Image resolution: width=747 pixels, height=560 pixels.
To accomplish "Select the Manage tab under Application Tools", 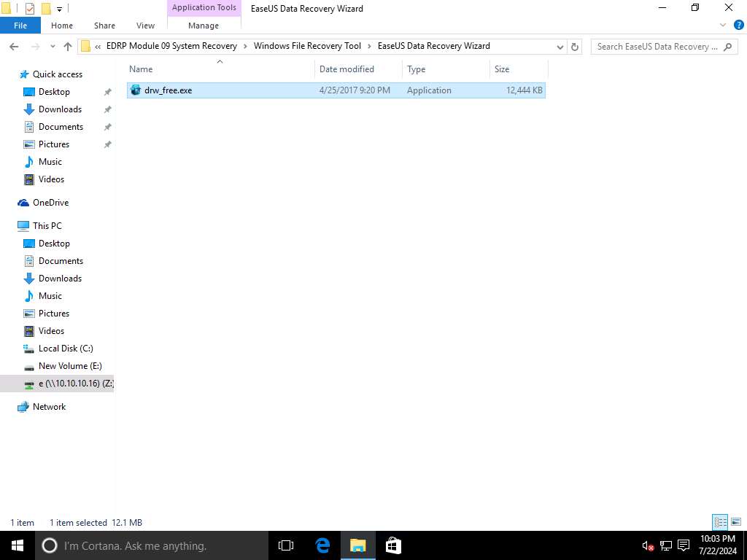I will point(204,26).
